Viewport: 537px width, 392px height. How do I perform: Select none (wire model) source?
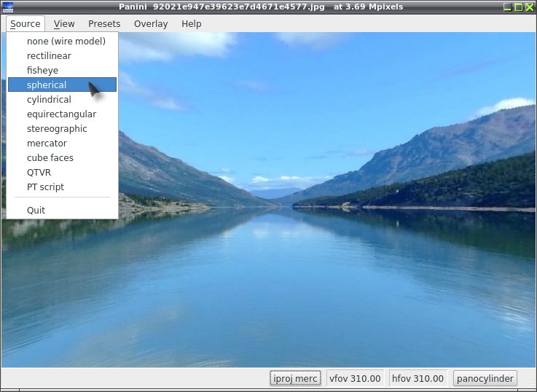point(63,41)
